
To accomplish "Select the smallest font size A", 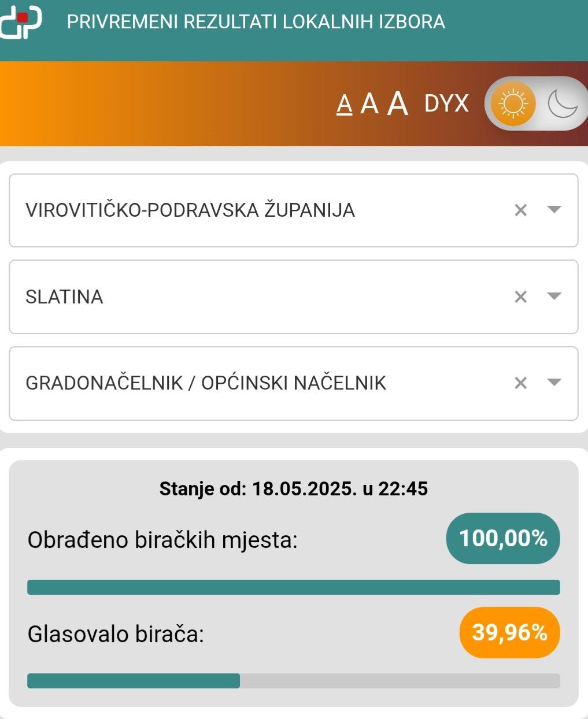I will tap(345, 105).
